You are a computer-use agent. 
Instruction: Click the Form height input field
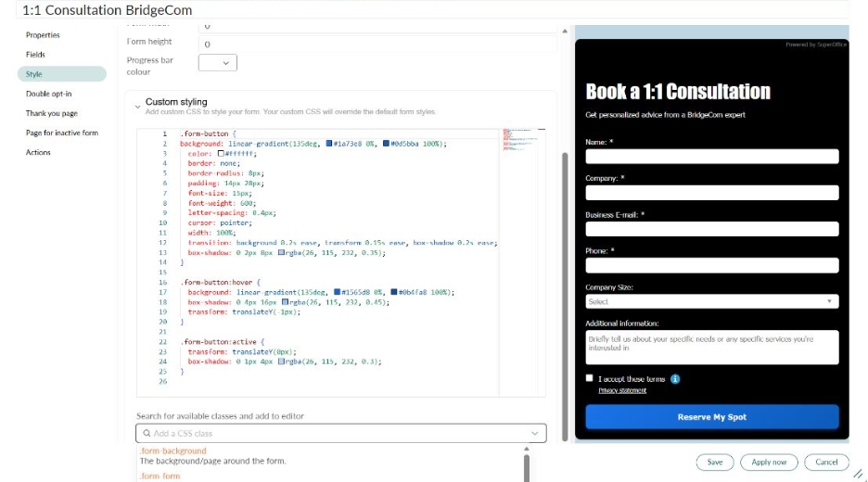pyautogui.click(x=377, y=44)
